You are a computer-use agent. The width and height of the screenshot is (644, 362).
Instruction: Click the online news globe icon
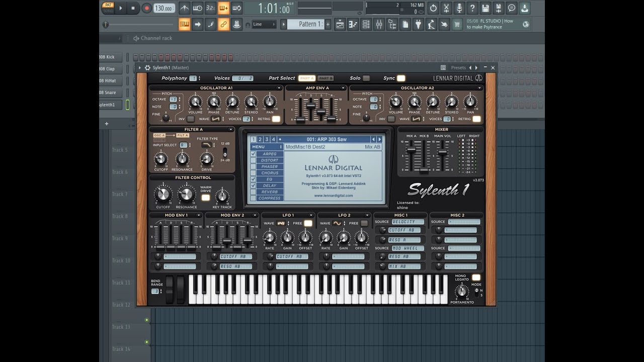pyautogui.click(x=526, y=24)
